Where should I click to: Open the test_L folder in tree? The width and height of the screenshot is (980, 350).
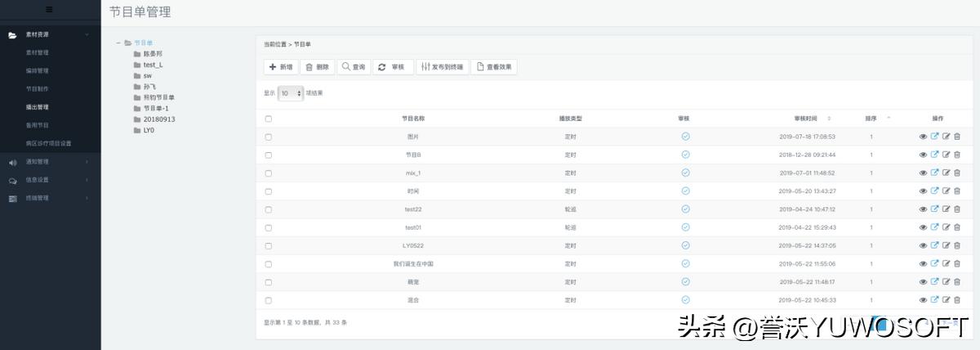tap(153, 65)
